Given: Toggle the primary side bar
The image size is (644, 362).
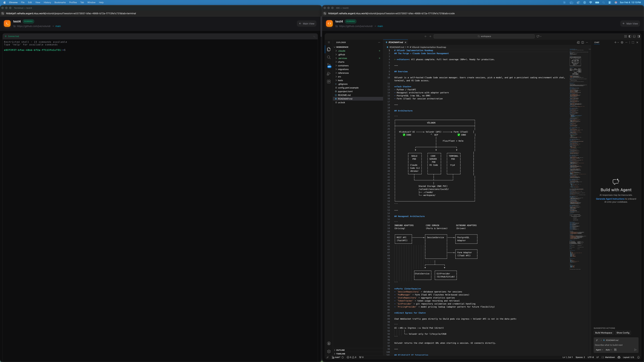Looking at the screenshot, I should tap(630, 37).
